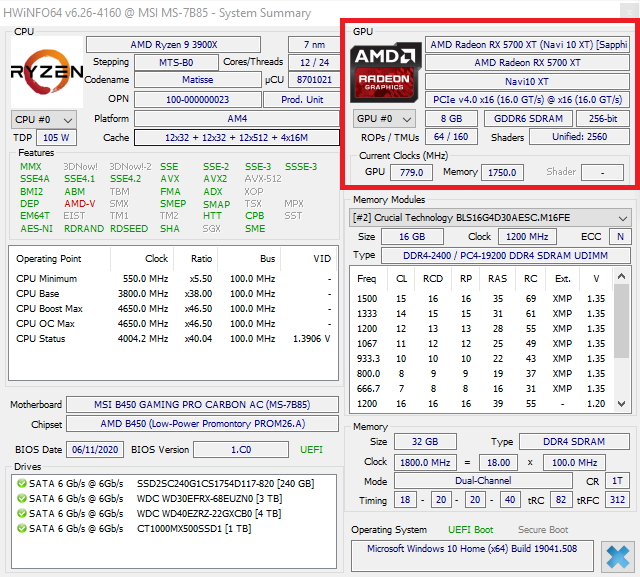This screenshot has height=577, width=640.
Task: Click the blue X close button at bottom right
Action: coord(618,557)
